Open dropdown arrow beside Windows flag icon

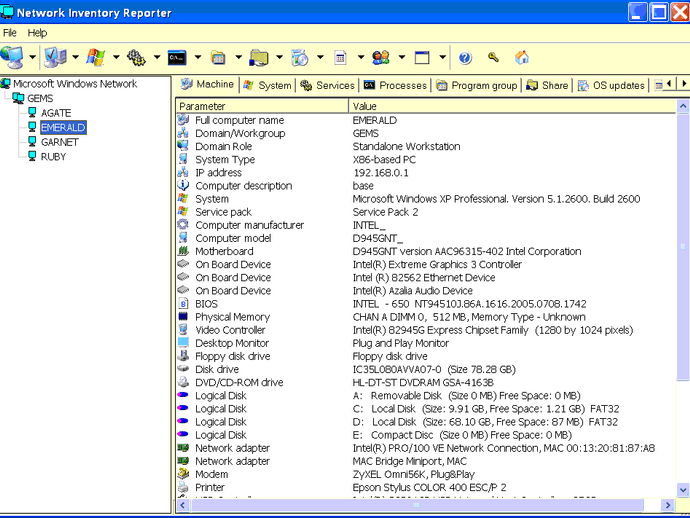116,57
